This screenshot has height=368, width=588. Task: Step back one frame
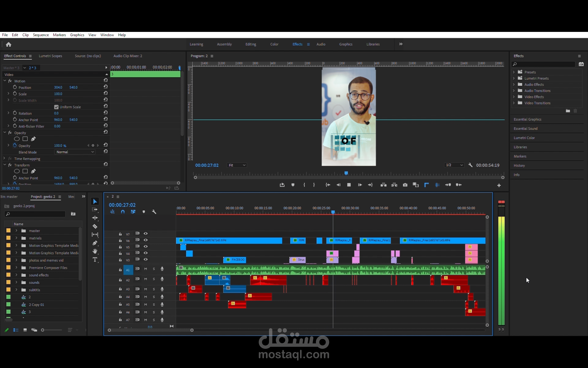coord(339,185)
